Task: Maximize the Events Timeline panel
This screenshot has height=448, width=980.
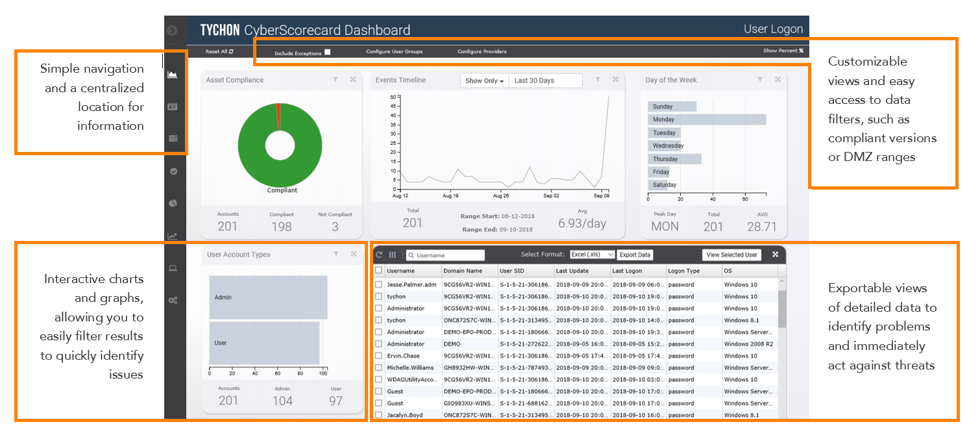Action: pyautogui.click(x=615, y=80)
